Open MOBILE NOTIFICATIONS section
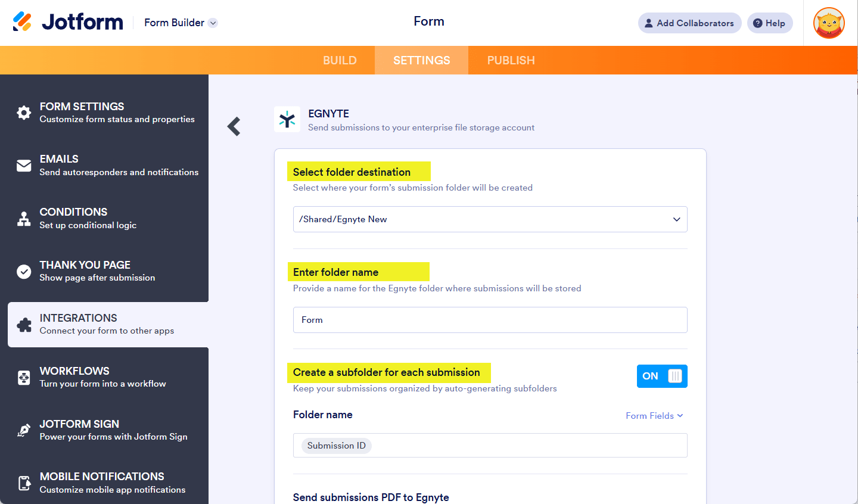Image resolution: width=858 pixels, height=504 pixels. coord(104,483)
